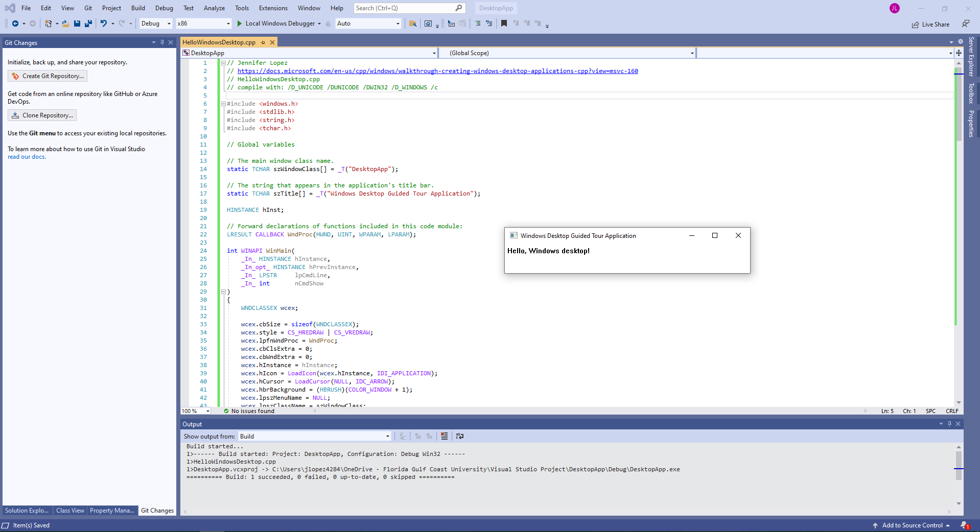Toggle a bookmark with the bookmark icon
The height and width of the screenshot is (532, 980).
(x=504, y=23)
